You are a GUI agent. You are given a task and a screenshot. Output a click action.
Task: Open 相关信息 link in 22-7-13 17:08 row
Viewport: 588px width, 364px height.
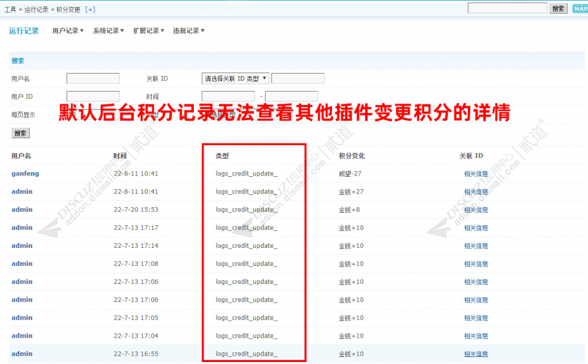tap(476, 263)
